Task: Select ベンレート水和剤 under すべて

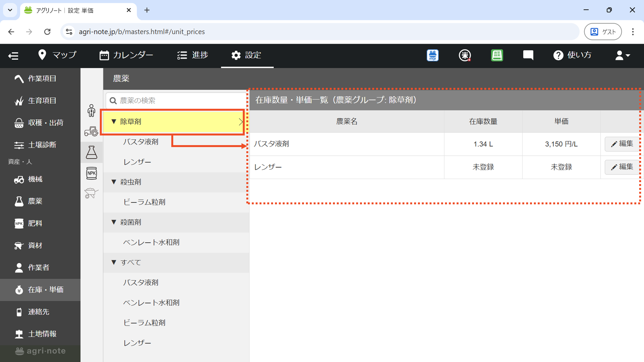Action: [151, 302]
